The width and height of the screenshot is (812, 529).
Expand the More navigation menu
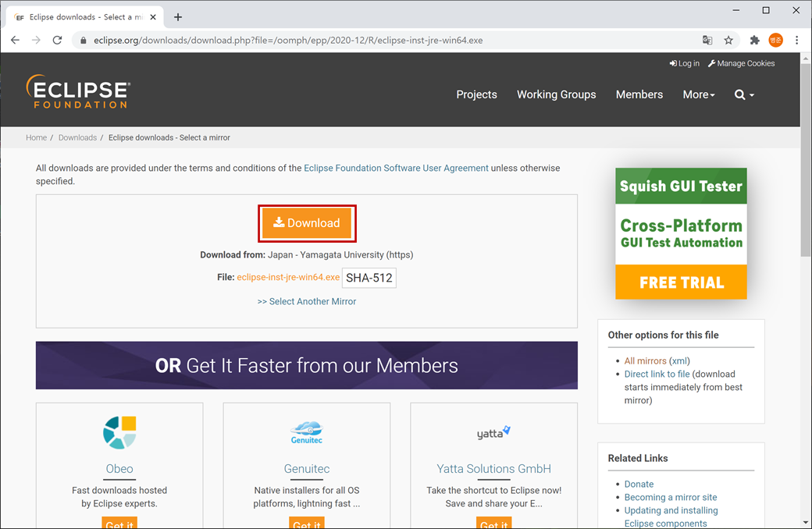pos(699,94)
